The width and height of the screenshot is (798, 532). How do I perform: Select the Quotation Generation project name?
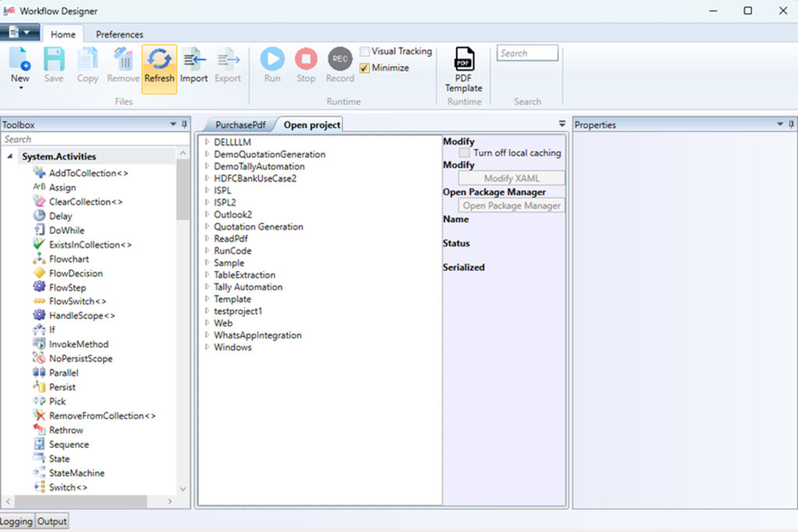pos(259,227)
